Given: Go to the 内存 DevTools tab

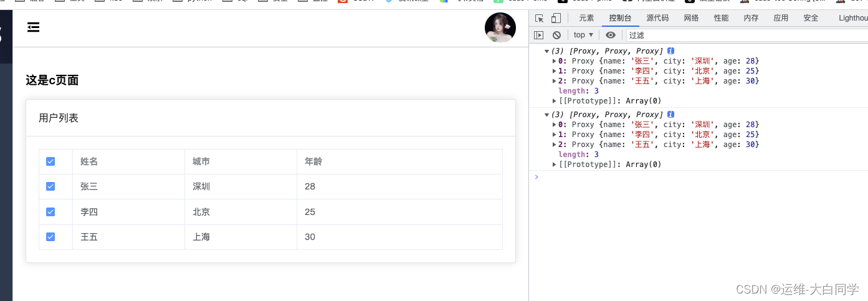Looking at the screenshot, I should click(751, 18).
